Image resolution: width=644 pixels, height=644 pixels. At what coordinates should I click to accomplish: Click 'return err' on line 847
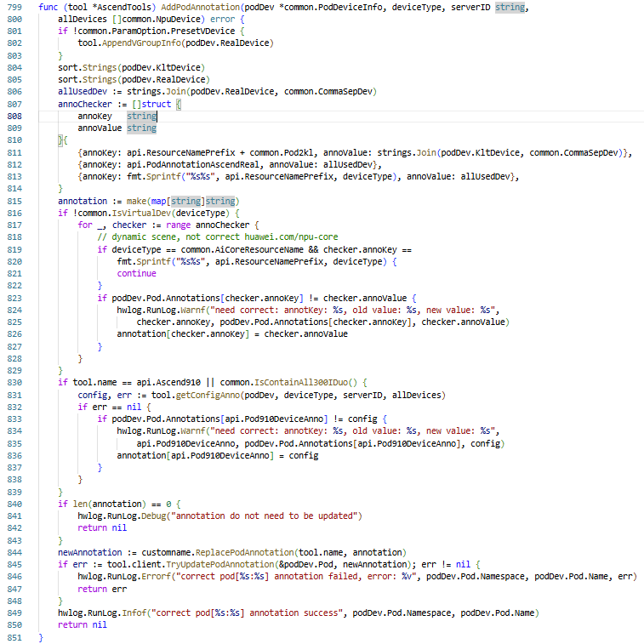pos(102,589)
